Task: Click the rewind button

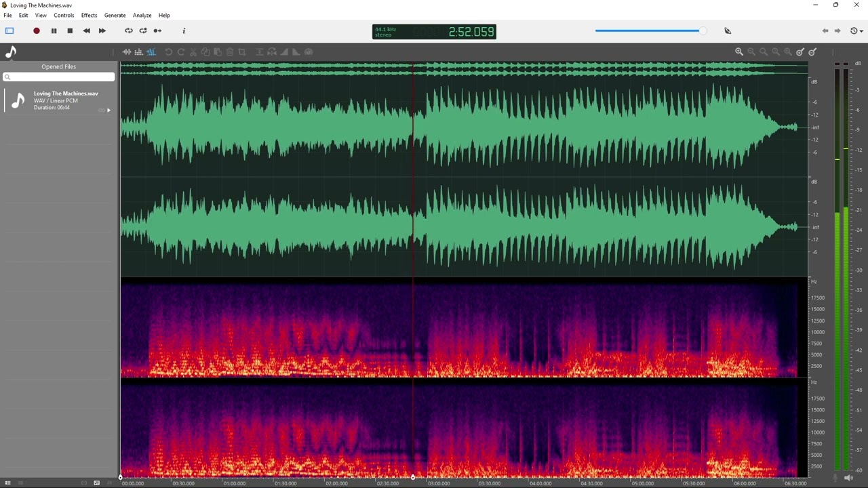Action: point(86,30)
